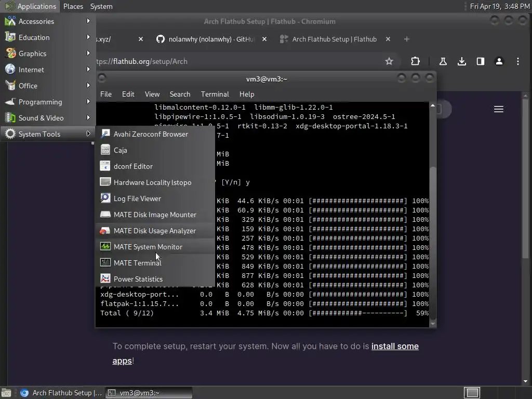This screenshot has height=399, width=532.
Task: Open the Places menu
Action: point(73,6)
